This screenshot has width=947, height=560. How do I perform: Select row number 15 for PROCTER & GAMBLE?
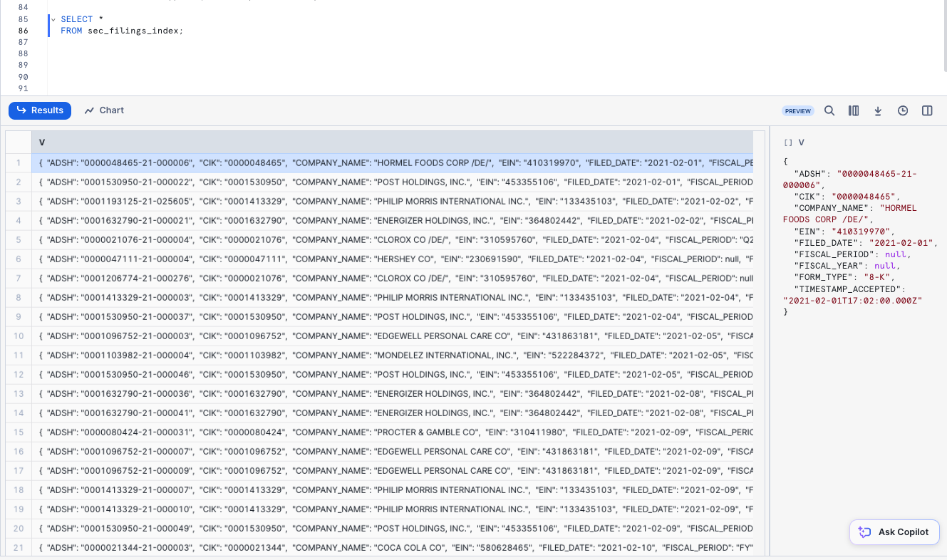[18, 432]
